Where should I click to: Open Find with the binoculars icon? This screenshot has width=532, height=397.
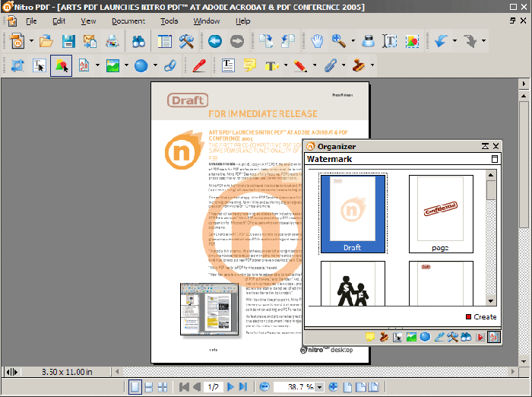tap(138, 41)
